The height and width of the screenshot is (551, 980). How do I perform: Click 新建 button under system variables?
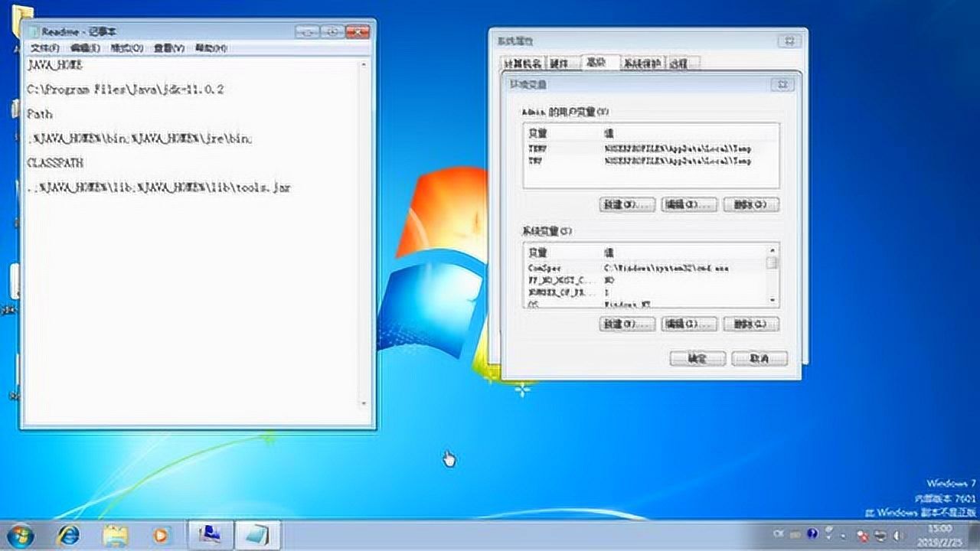click(626, 324)
